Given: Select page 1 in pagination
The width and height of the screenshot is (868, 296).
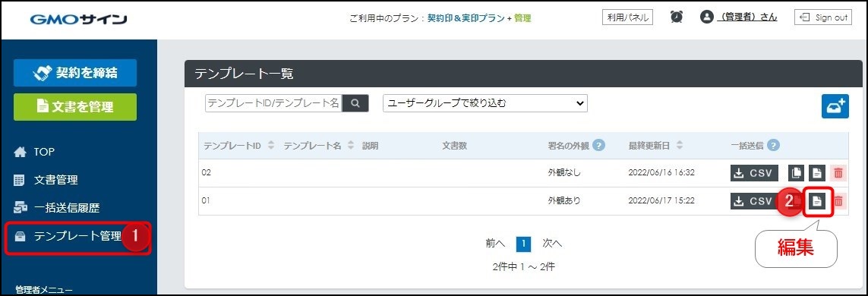Looking at the screenshot, I should coord(524,243).
